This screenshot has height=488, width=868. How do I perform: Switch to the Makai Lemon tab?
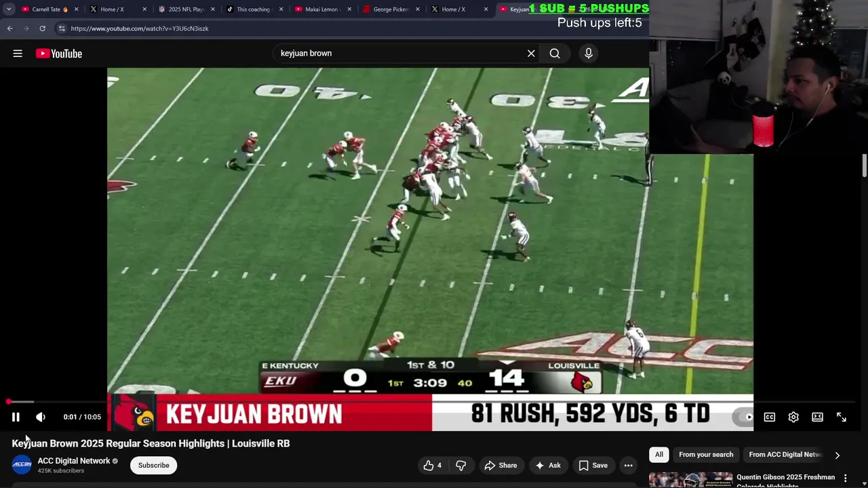pos(322,9)
